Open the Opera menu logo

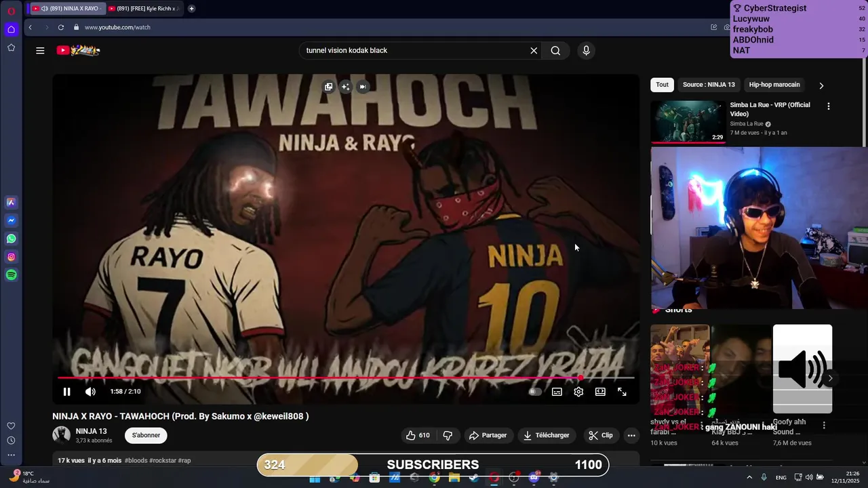point(11,11)
